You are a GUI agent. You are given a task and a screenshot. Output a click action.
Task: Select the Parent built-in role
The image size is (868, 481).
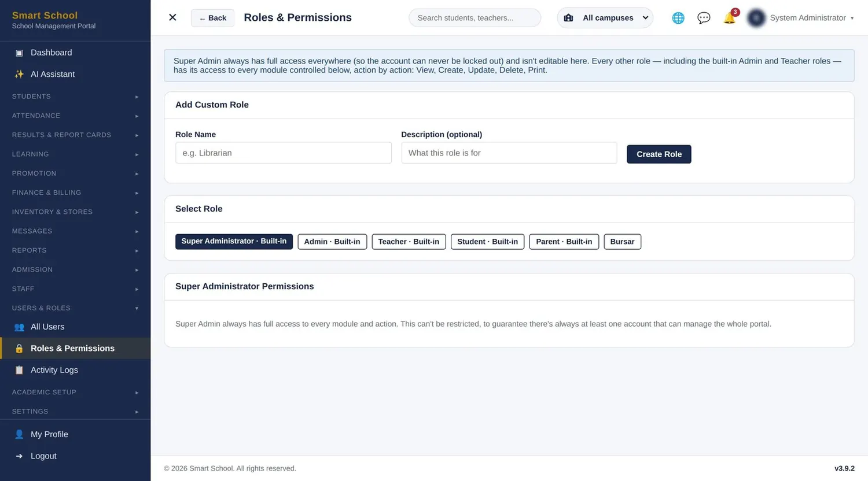click(564, 242)
